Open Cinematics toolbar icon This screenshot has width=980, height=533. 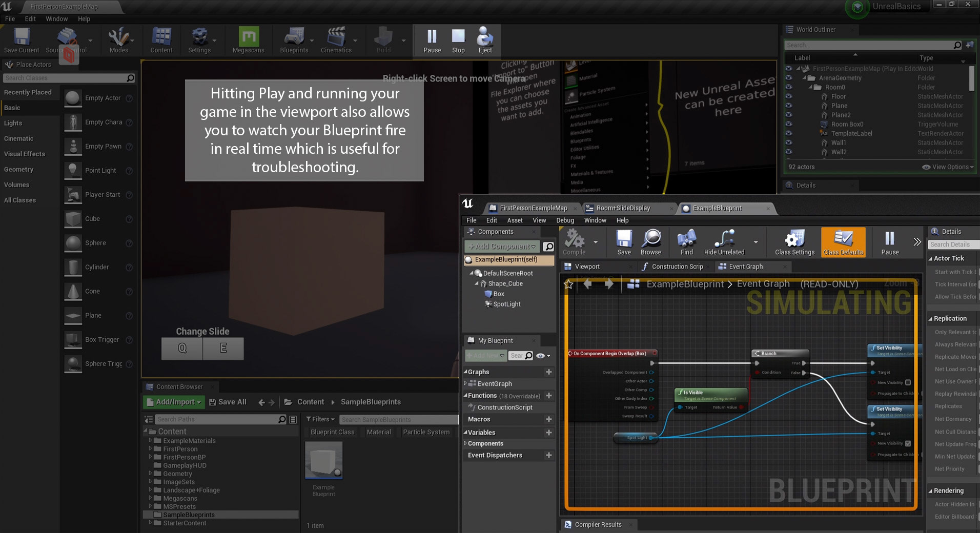click(x=336, y=40)
